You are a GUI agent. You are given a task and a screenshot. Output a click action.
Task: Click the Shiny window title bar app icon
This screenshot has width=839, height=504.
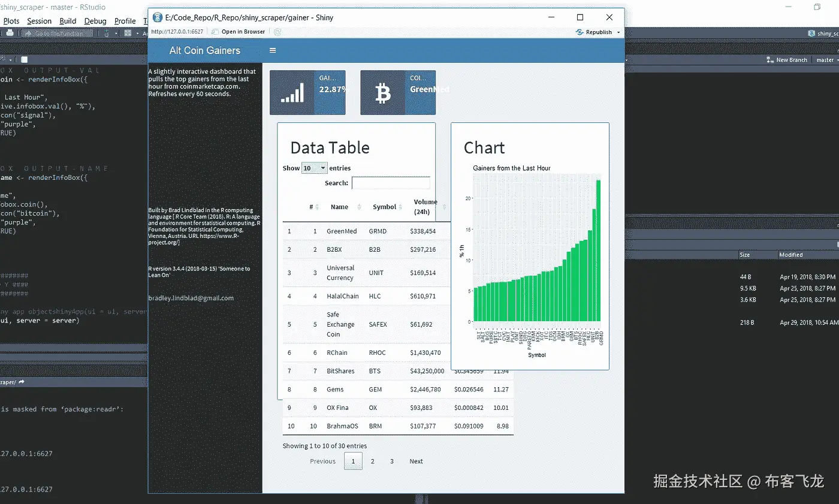[x=157, y=17]
